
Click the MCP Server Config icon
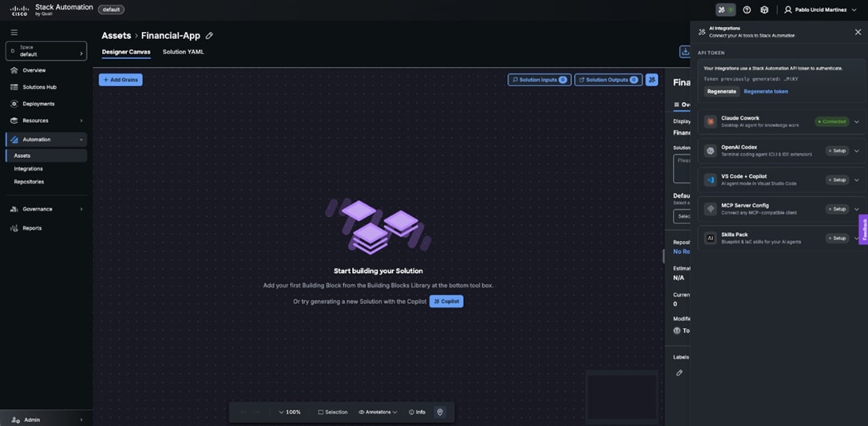[710, 209]
